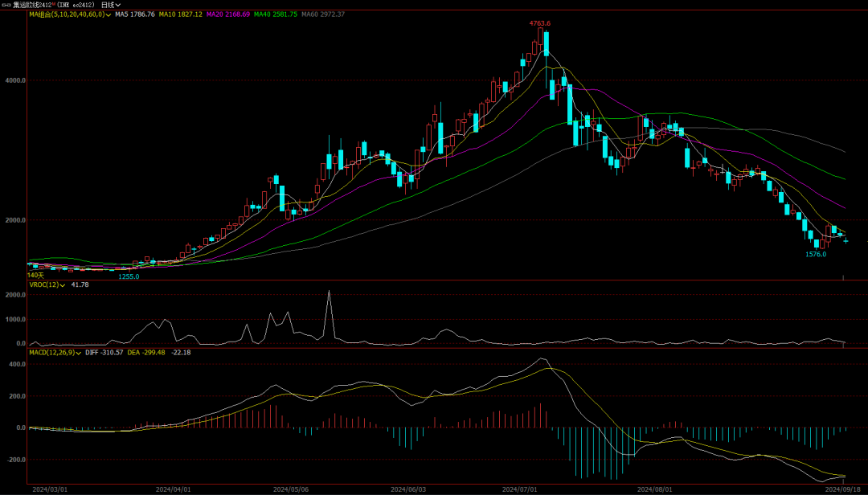This screenshot has width=868, height=495.
Task: Expand the MACD(12,26,9) parameter dropdown
Action: pos(80,352)
